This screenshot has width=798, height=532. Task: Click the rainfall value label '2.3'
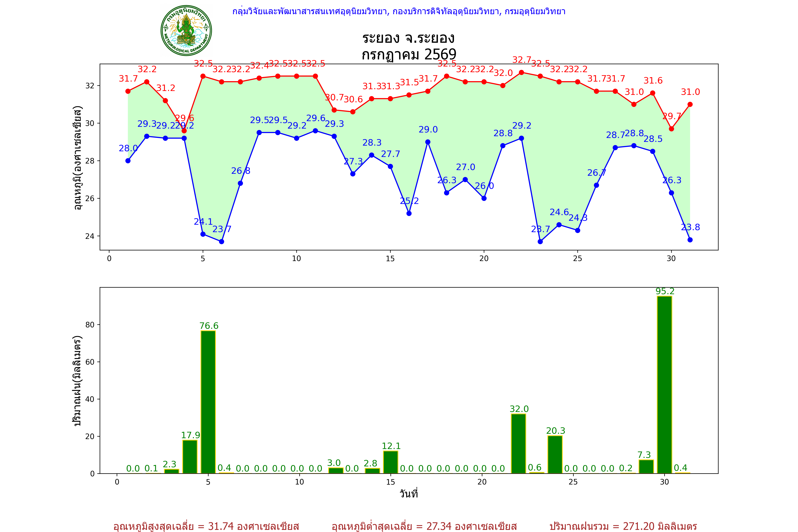[169, 464]
